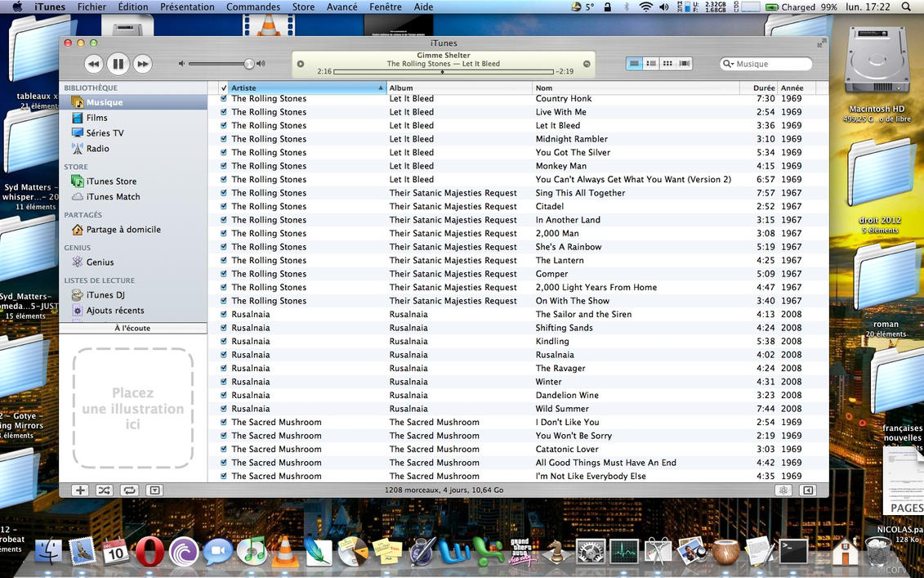Click the speaker icon at low volume end
The width and height of the screenshot is (924, 578).
click(182, 64)
